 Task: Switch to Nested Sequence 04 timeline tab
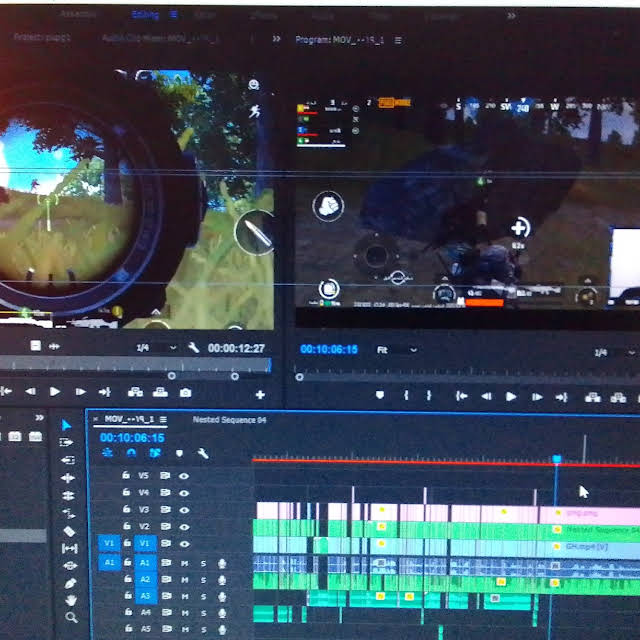tap(229, 420)
